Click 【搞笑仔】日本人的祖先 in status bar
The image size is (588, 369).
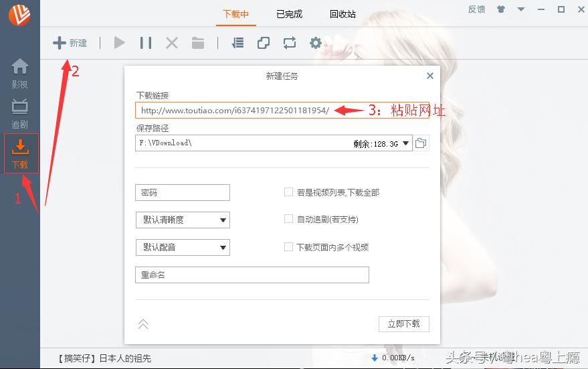[x=104, y=358]
